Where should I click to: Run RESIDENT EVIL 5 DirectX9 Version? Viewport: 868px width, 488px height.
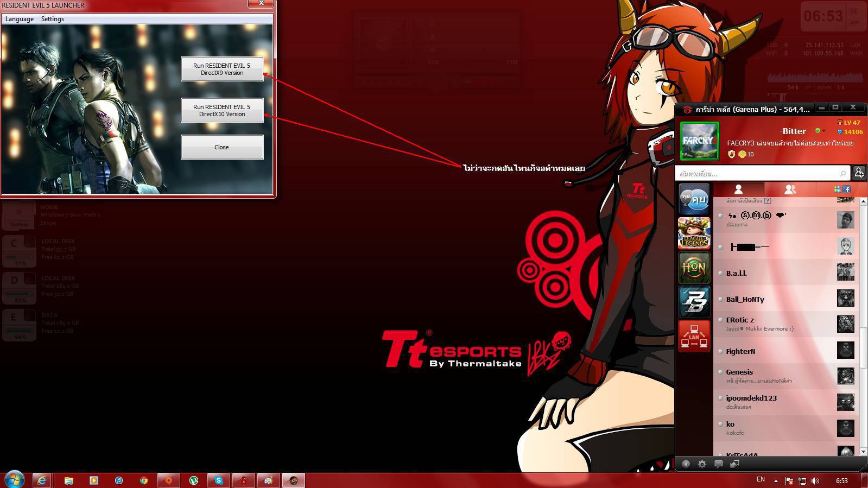[x=222, y=69]
